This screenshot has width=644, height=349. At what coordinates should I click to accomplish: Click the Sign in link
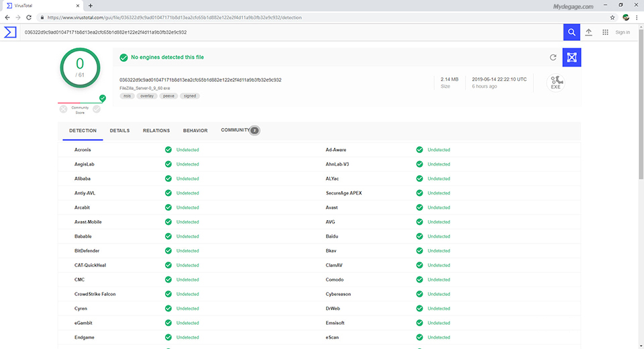(623, 32)
